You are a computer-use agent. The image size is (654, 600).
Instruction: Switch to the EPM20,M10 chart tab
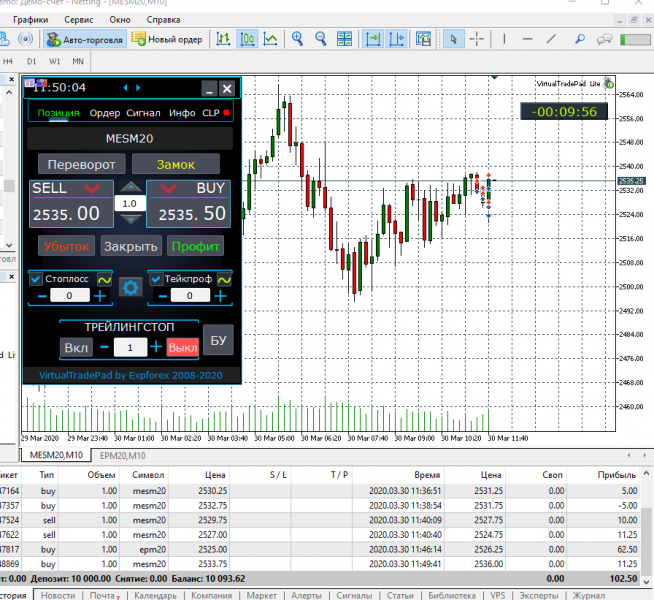point(123,455)
